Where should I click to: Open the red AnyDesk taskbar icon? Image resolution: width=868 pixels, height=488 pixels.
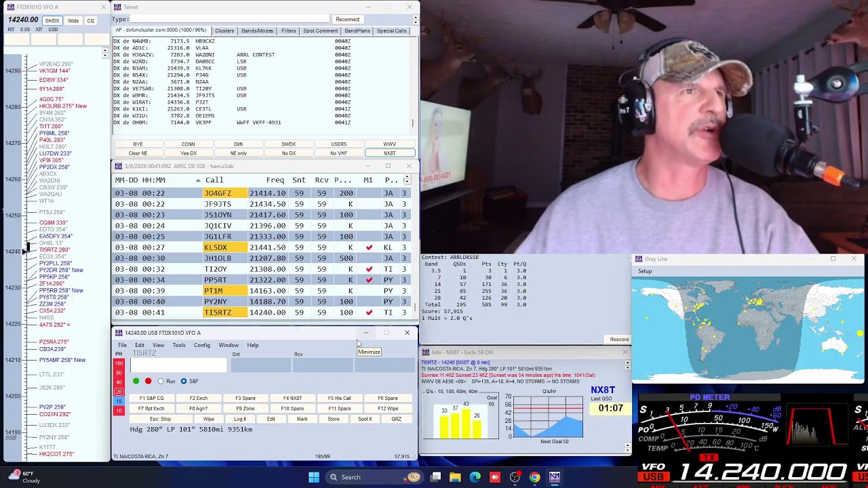pos(494,477)
